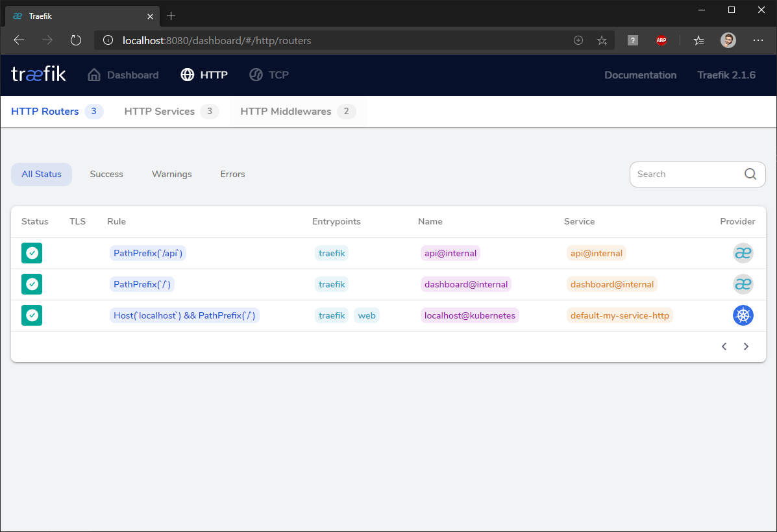This screenshot has width=777, height=532.
Task: Filter routers by Errors
Action: (233, 175)
